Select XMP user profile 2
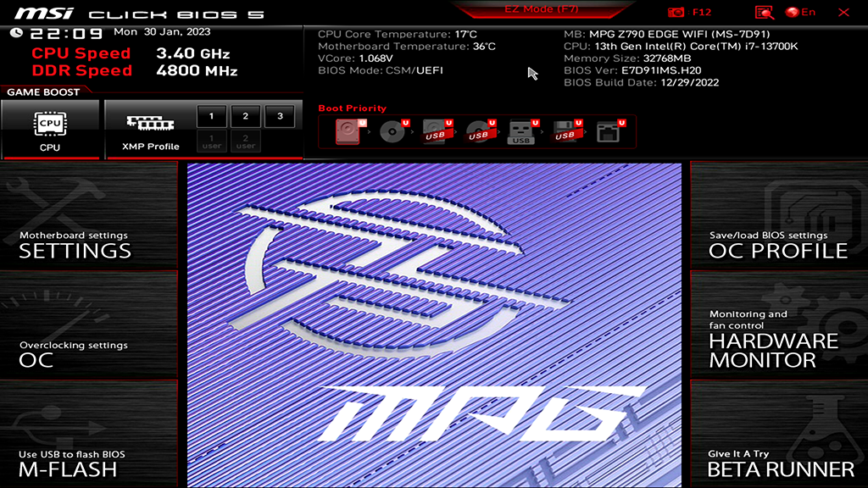The height and width of the screenshot is (488, 868). [x=245, y=141]
